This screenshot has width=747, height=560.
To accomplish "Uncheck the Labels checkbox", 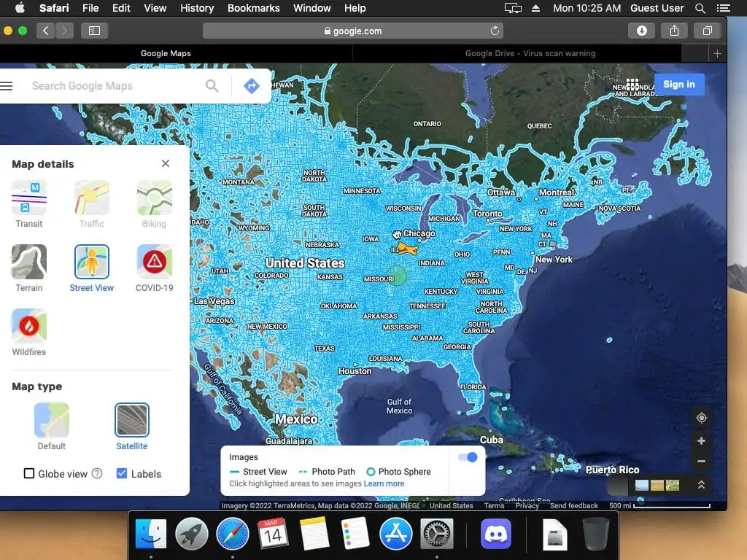I will click(x=122, y=473).
